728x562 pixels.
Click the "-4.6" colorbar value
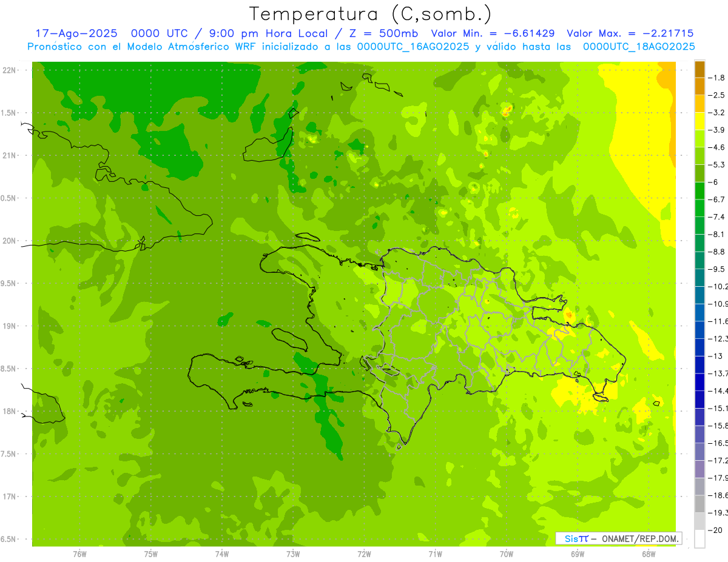pyautogui.click(x=717, y=147)
